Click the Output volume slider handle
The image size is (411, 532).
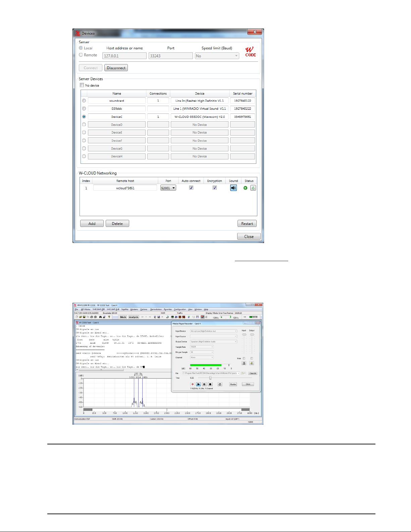252,334
